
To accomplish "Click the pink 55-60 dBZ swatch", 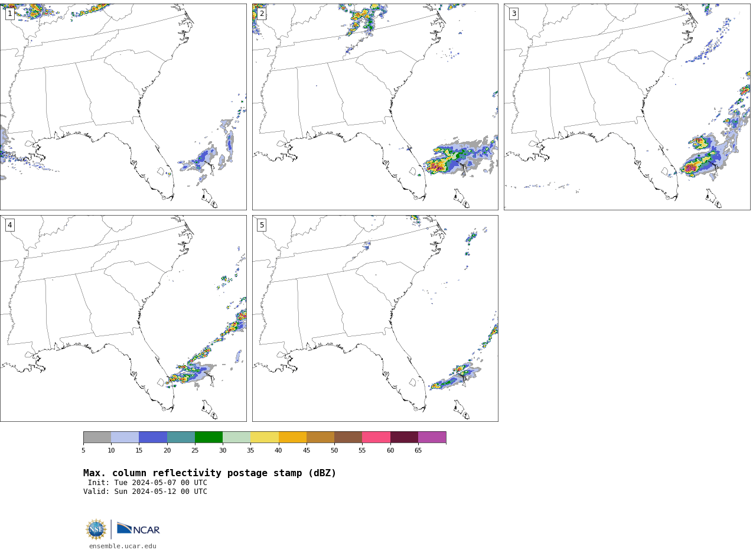I will click(x=376, y=437).
